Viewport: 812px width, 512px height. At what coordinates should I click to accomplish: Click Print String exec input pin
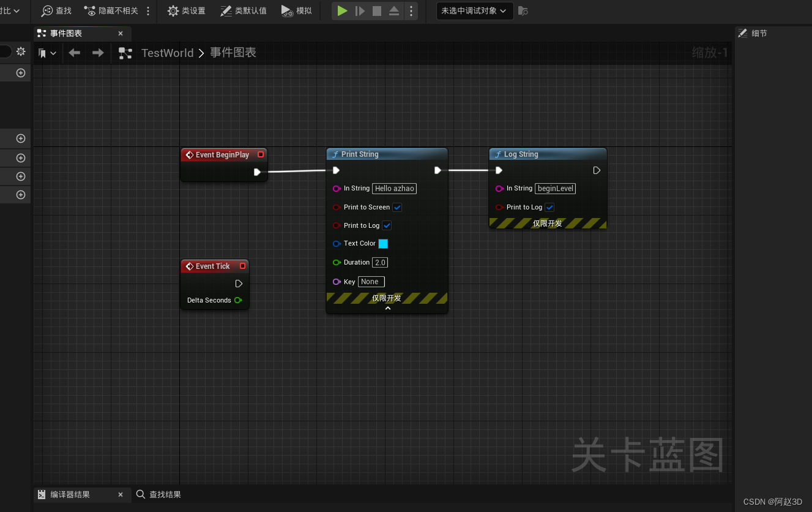click(336, 170)
